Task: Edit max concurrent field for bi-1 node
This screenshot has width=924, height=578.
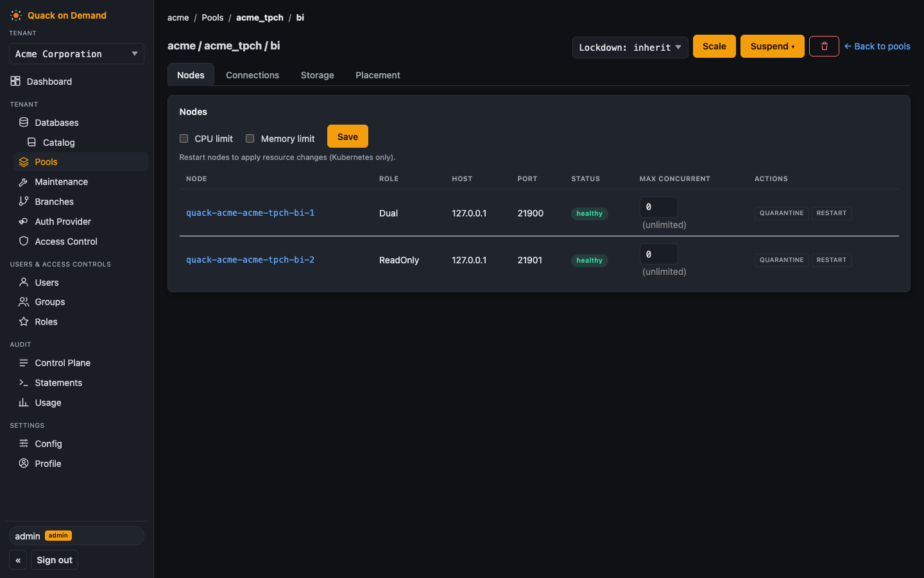Action: [x=659, y=207]
